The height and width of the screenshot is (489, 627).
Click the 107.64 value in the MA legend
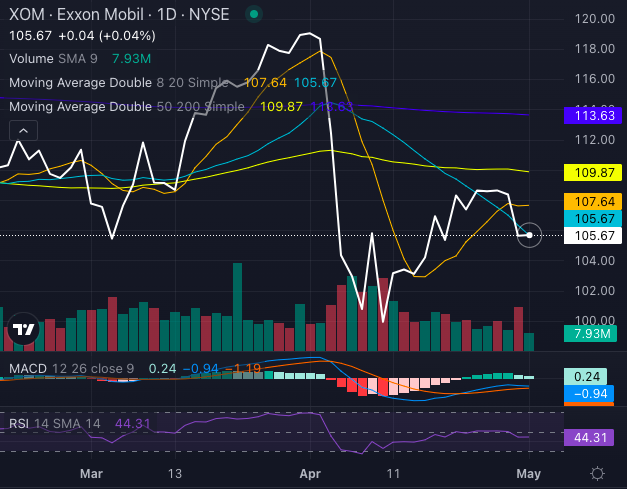pos(265,83)
